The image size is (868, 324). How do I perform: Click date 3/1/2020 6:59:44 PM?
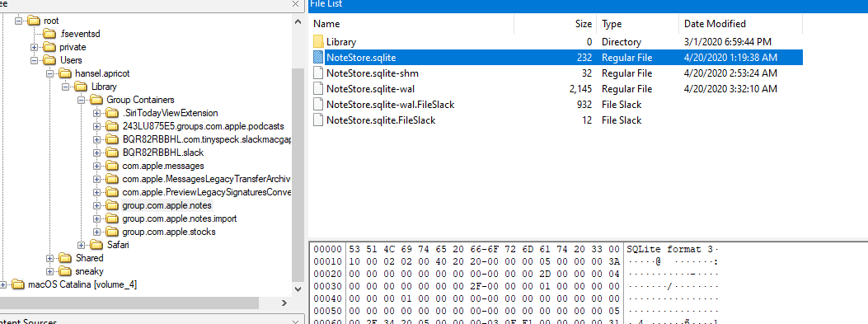tap(728, 42)
